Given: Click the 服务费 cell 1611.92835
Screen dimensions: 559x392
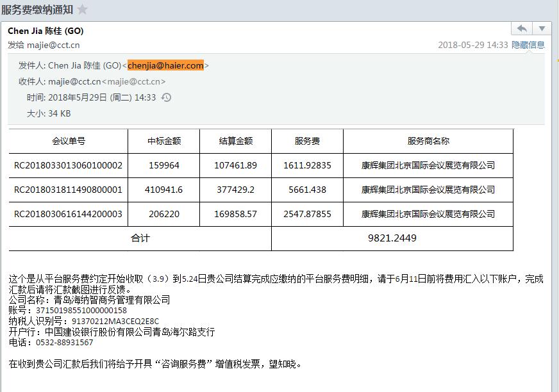Looking at the screenshot, I should 307,165.
